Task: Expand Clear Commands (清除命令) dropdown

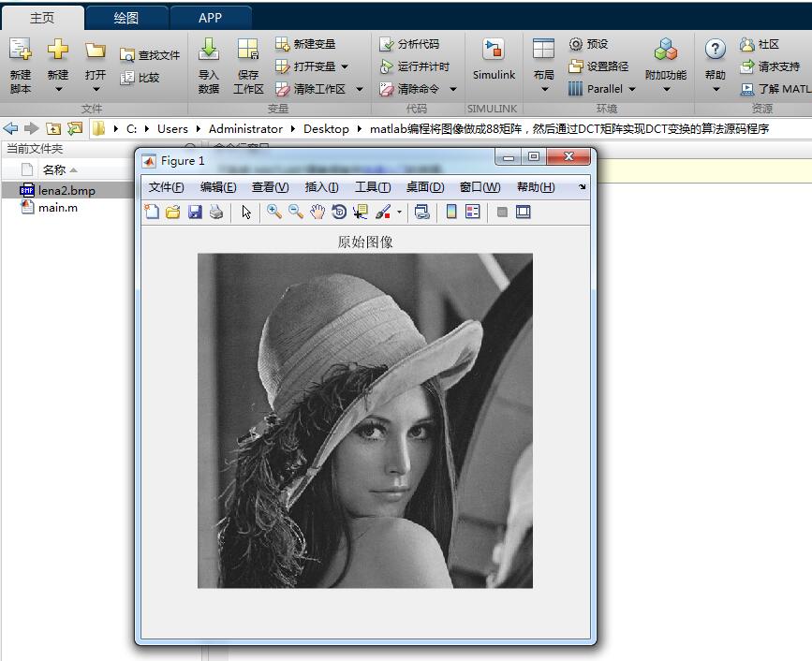Action: (x=453, y=89)
